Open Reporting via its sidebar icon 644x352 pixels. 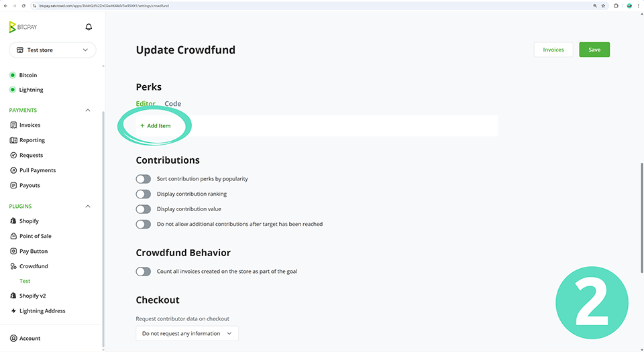pos(13,140)
